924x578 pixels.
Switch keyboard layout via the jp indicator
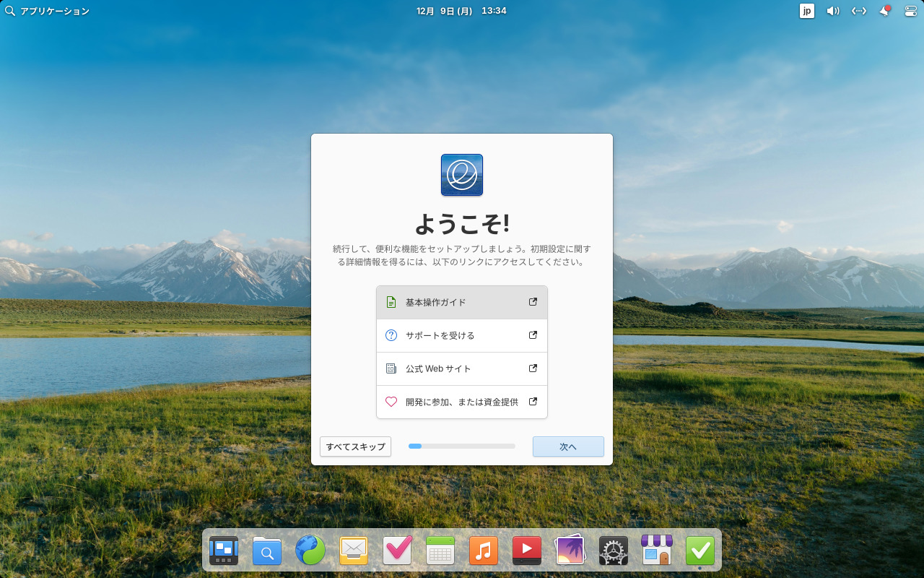pyautogui.click(x=807, y=11)
